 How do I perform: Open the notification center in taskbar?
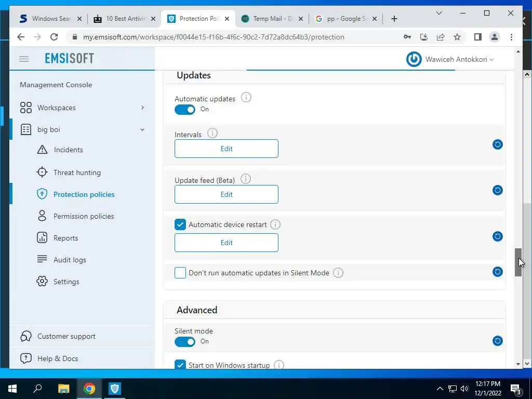pyautogui.click(x=516, y=389)
